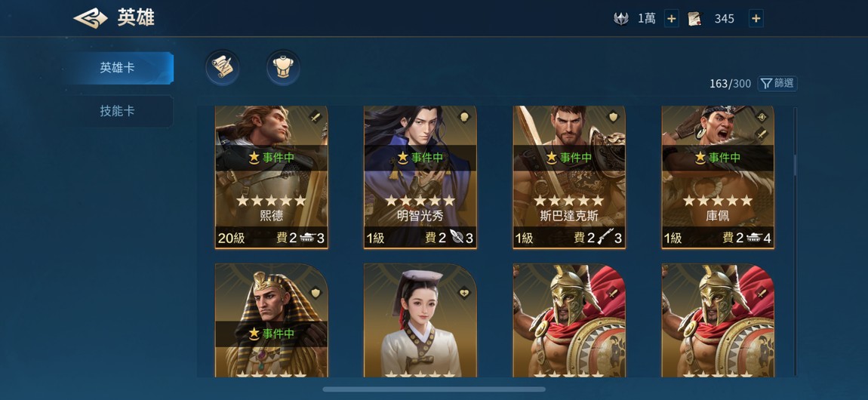Select the pharaoh hero card
The height and width of the screenshot is (400, 868).
click(x=271, y=320)
